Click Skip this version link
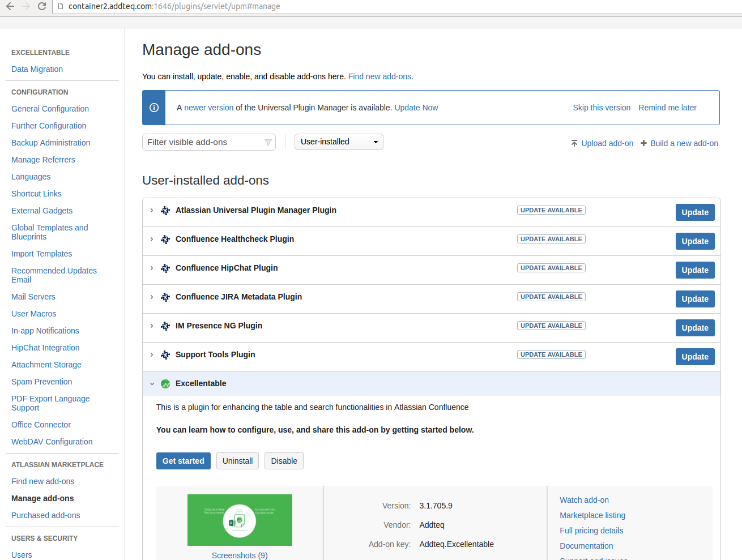This screenshot has width=742, height=560. (x=602, y=108)
